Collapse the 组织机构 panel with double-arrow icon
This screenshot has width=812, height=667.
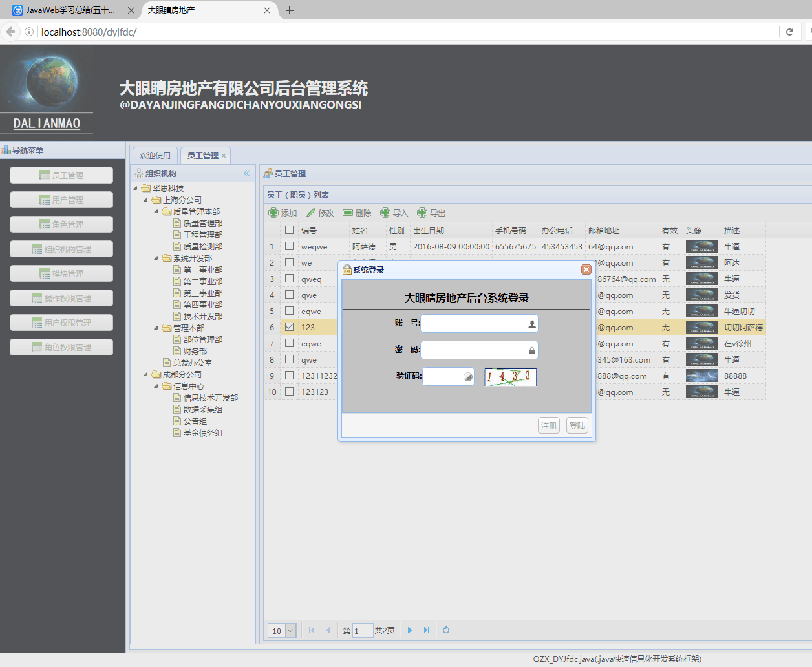click(x=246, y=173)
